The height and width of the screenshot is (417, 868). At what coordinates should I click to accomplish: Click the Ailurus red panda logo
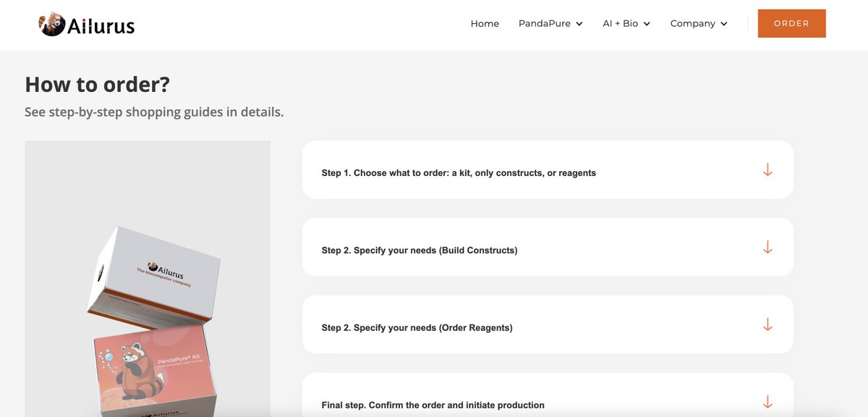(87, 25)
